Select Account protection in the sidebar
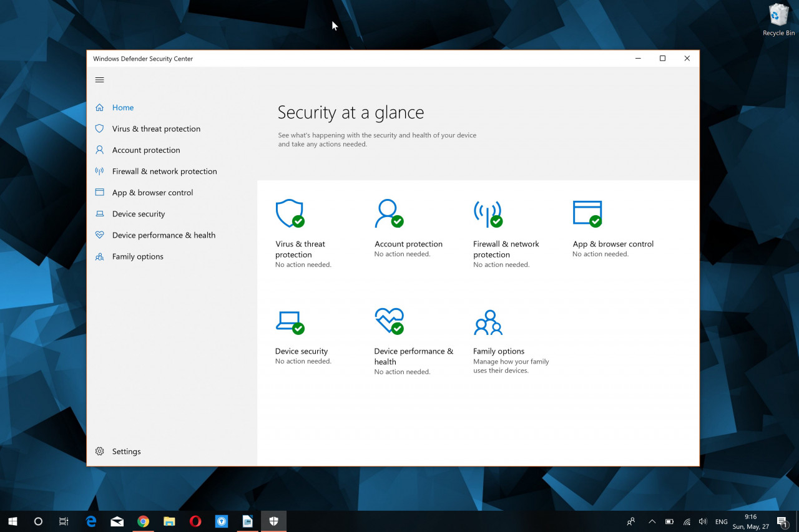The height and width of the screenshot is (532, 799). pos(146,150)
